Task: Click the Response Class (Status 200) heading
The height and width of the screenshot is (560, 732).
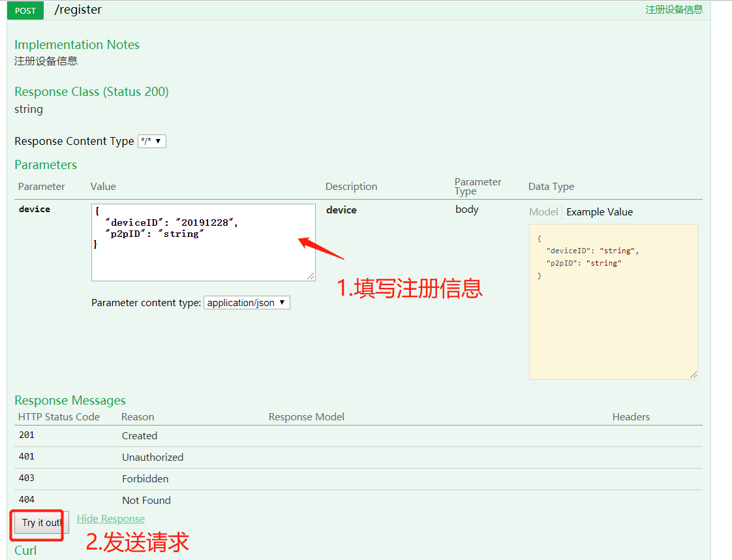Action: click(91, 91)
